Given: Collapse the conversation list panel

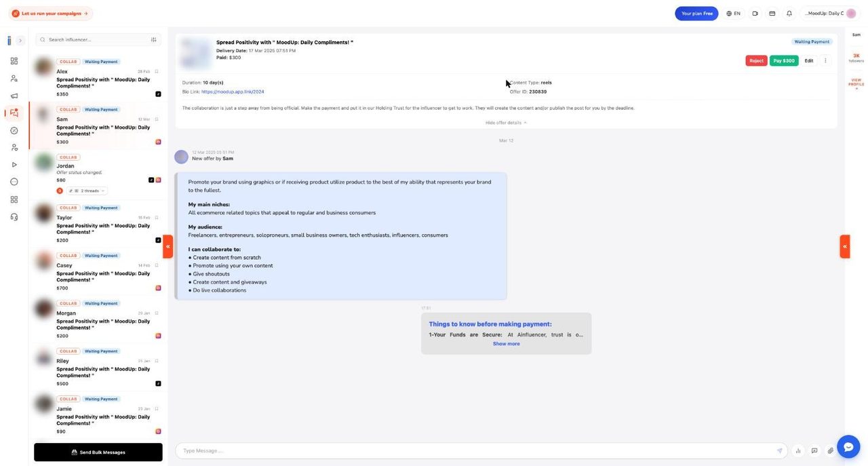Looking at the screenshot, I should pos(168,246).
